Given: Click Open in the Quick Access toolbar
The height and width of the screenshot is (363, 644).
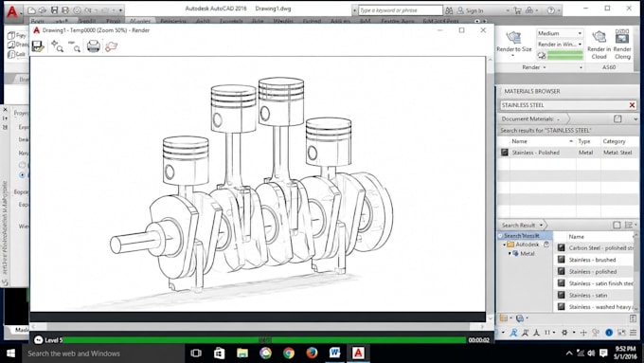Looking at the screenshot, I should click(x=43, y=10).
